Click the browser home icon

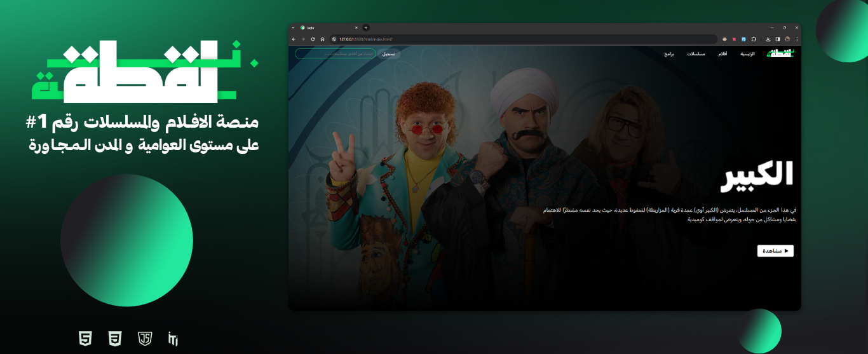(x=322, y=39)
